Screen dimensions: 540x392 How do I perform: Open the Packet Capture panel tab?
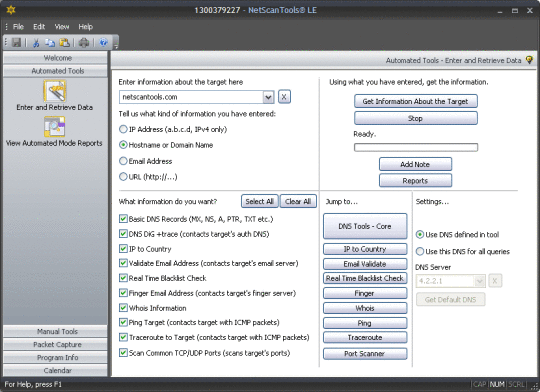pyautogui.click(x=55, y=344)
